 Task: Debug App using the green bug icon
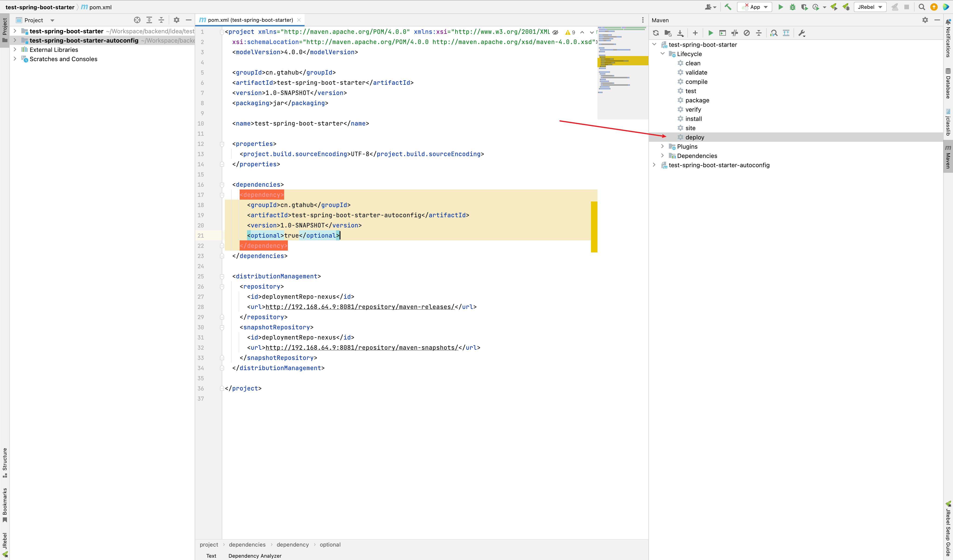(792, 7)
